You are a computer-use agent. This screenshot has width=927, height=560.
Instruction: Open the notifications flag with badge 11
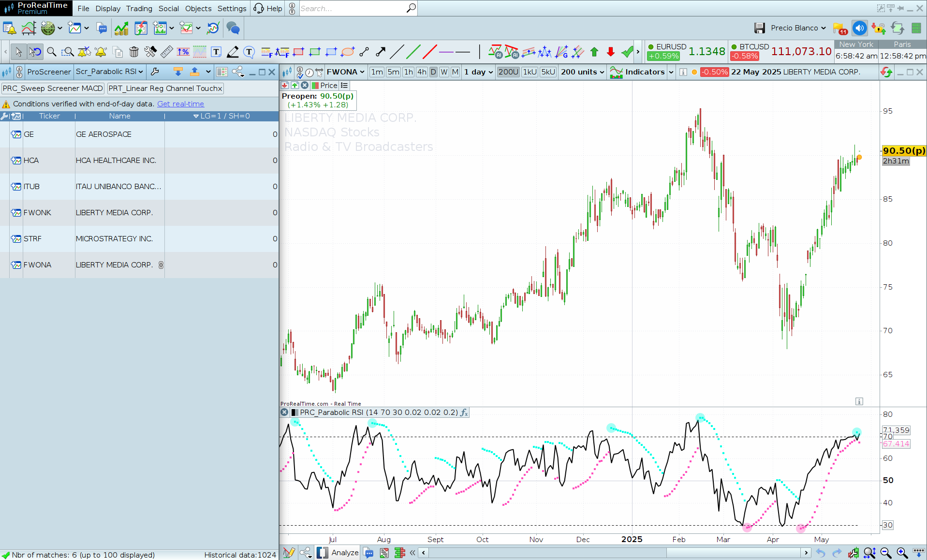[840, 29]
